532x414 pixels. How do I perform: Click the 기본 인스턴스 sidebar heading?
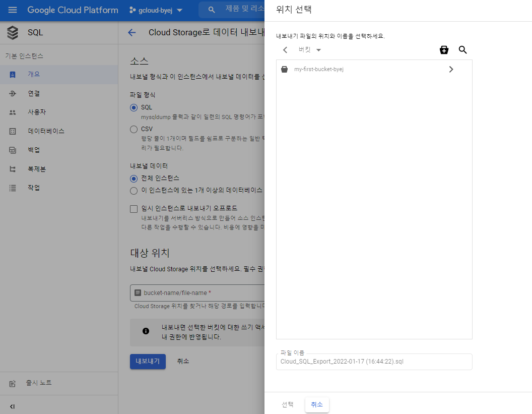[x=24, y=56]
